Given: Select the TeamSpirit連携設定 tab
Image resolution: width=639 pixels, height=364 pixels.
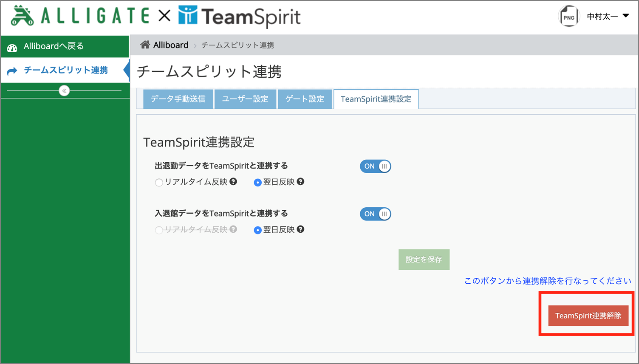Looking at the screenshot, I should click(x=376, y=99).
